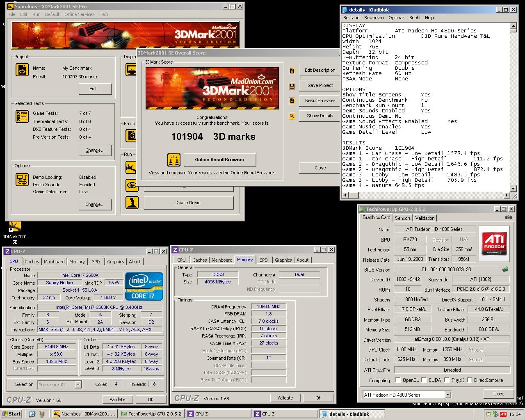This screenshot has height=420, width=525.
Task: Click the Online ResultBrowser trophy icon
Action: click(x=174, y=160)
